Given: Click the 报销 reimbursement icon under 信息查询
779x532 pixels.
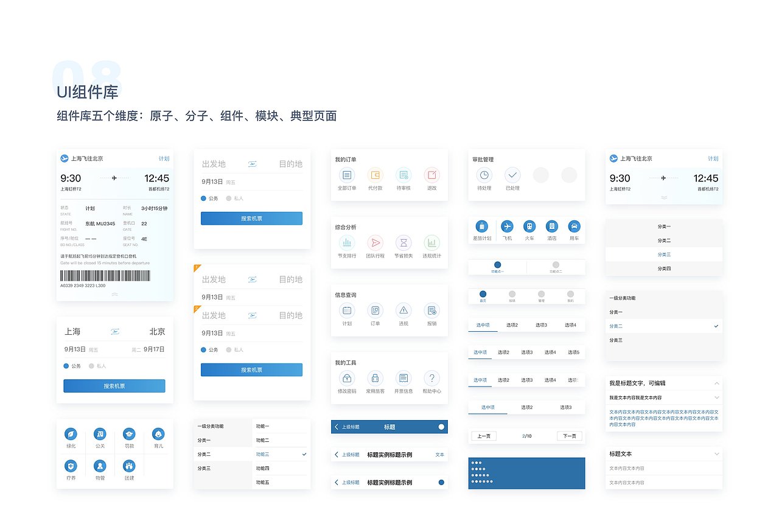Looking at the screenshot, I should (432, 311).
